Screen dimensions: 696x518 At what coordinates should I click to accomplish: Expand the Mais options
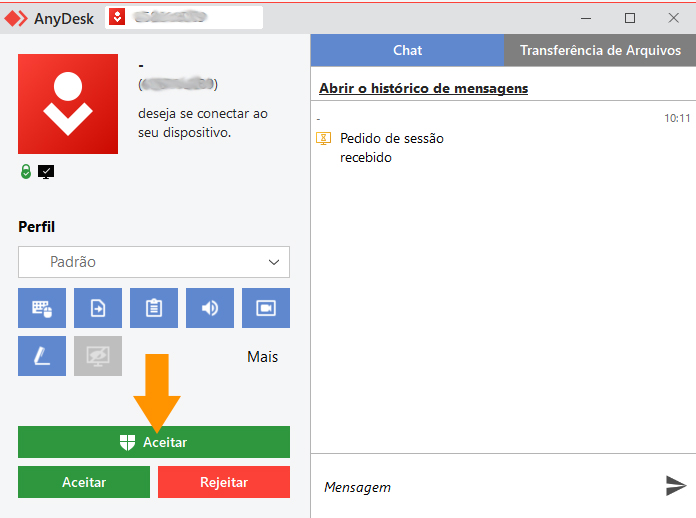click(262, 357)
